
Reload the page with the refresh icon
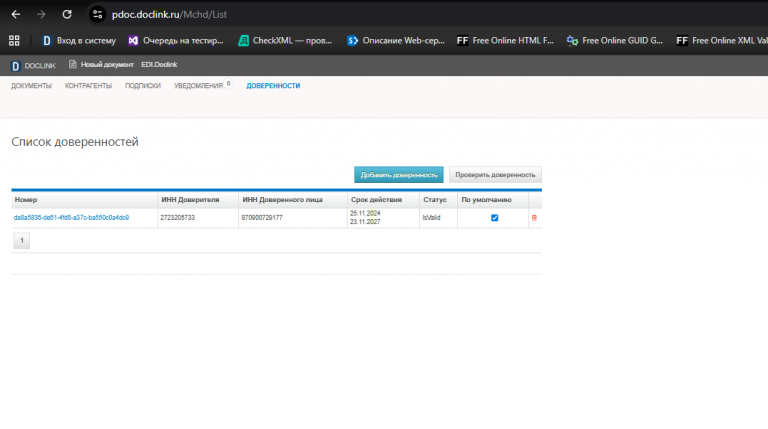point(67,15)
